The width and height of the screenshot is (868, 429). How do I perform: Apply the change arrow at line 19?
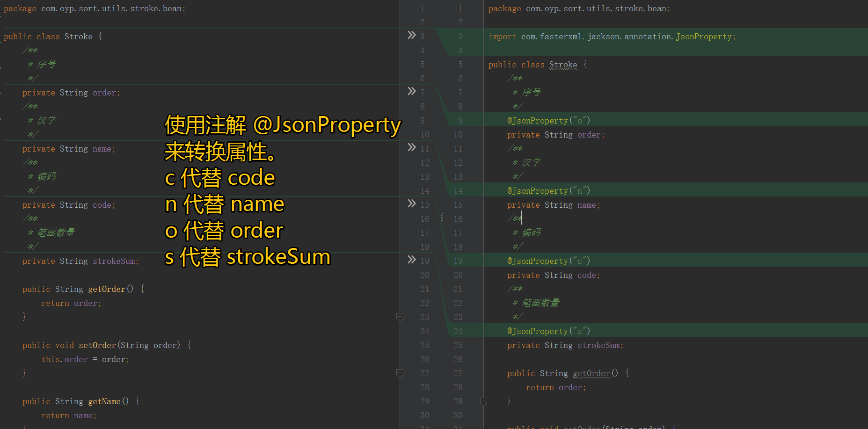pyautogui.click(x=412, y=260)
